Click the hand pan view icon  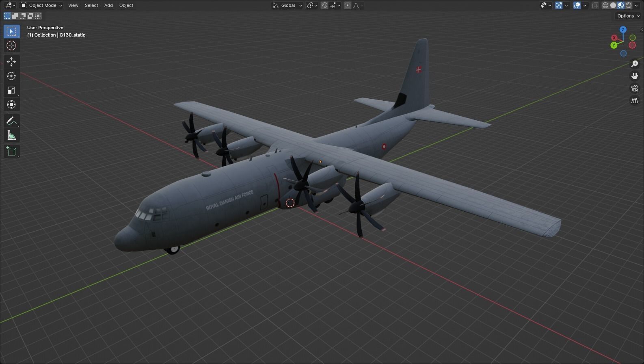pyautogui.click(x=635, y=76)
